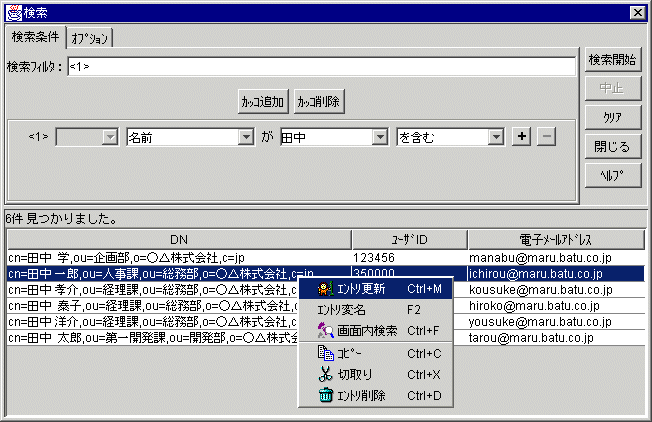Click user ID cell 123456
This screenshot has height=422, width=652.
[410, 258]
